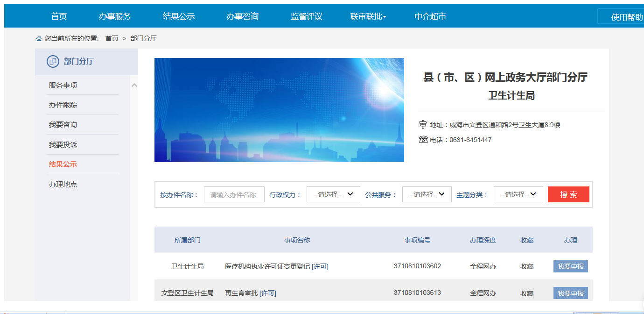Image resolution: width=644 pixels, height=314 pixels.
Task: Click the telephone icon next to 电话
Action: click(423, 140)
